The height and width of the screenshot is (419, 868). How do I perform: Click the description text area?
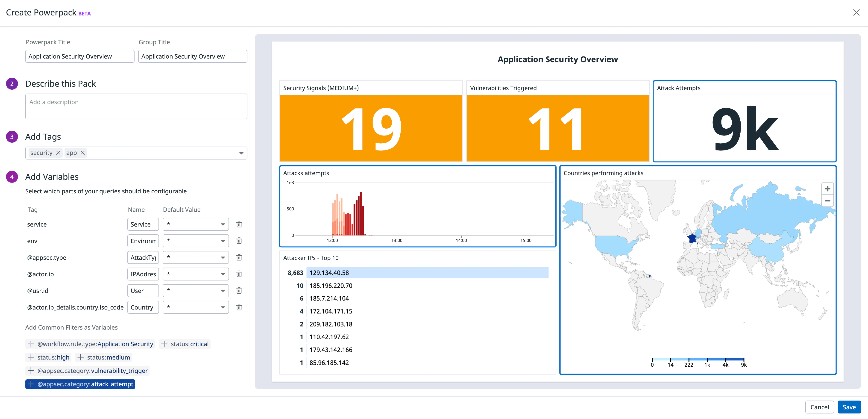point(136,106)
